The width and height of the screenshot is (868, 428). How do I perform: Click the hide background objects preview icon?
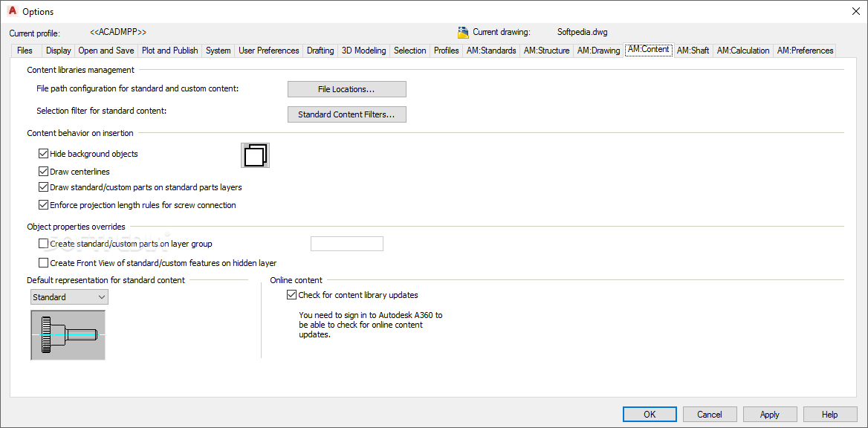[255, 155]
